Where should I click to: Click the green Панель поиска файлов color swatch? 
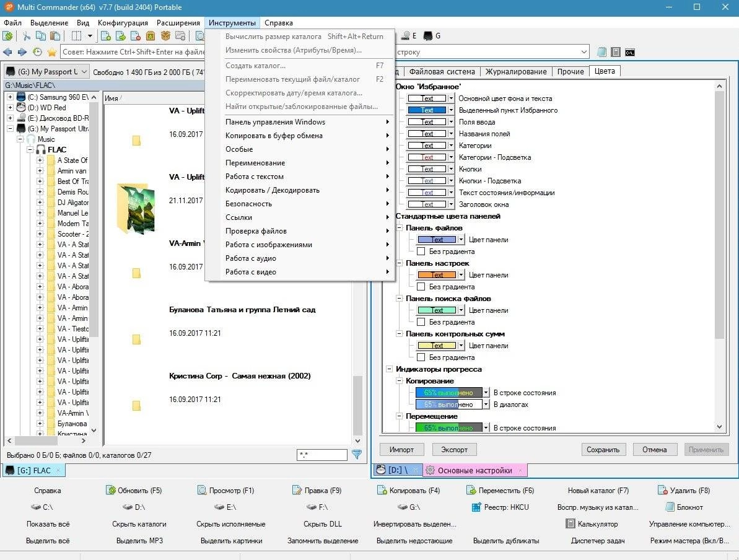[x=437, y=310]
